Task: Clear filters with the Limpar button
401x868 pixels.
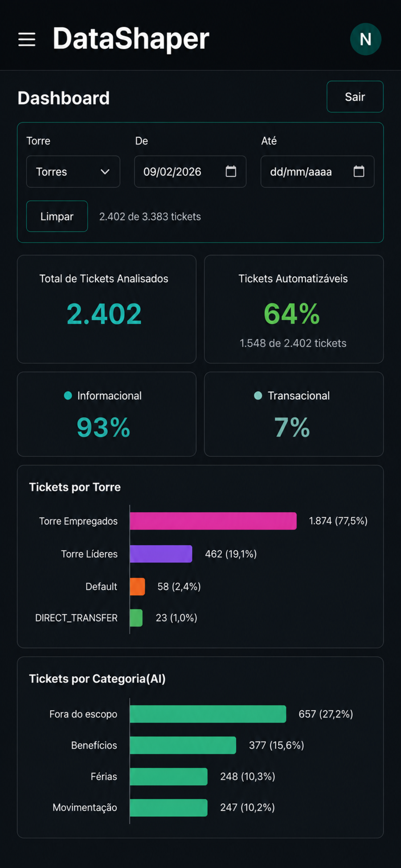Action: tap(57, 216)
